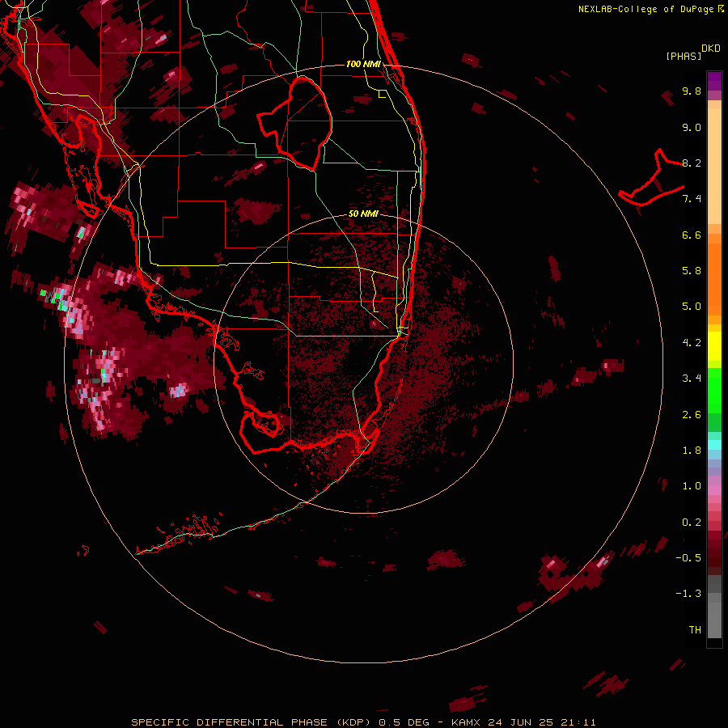Click the 5.8 legend value
The width and height of the screenshot is (728, 728).
click(x=692, y=271)
